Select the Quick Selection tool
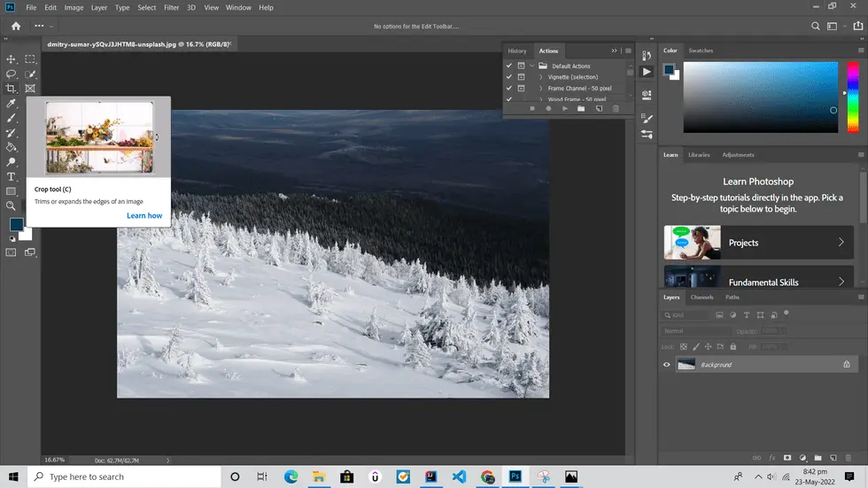868x488 pixels. 30,74
